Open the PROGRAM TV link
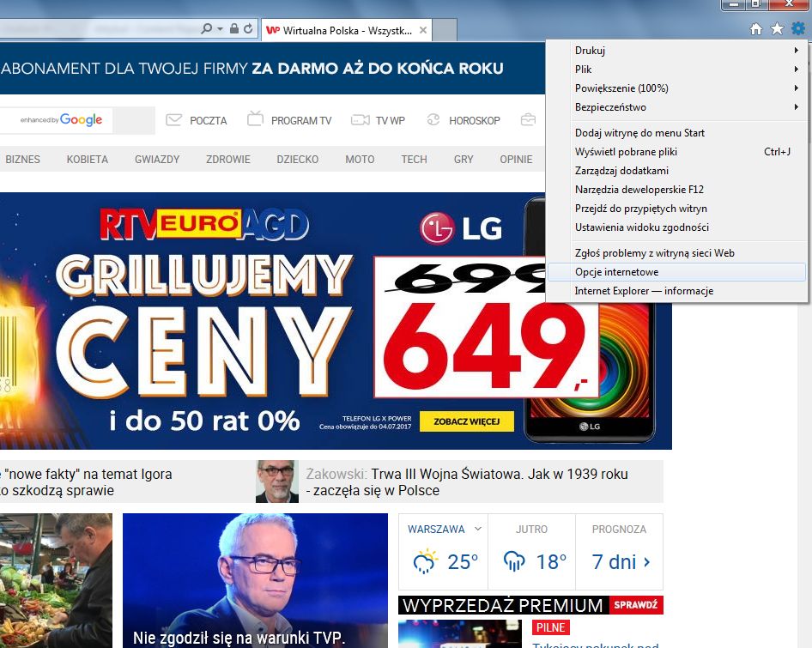 click(x=301, y=121)
